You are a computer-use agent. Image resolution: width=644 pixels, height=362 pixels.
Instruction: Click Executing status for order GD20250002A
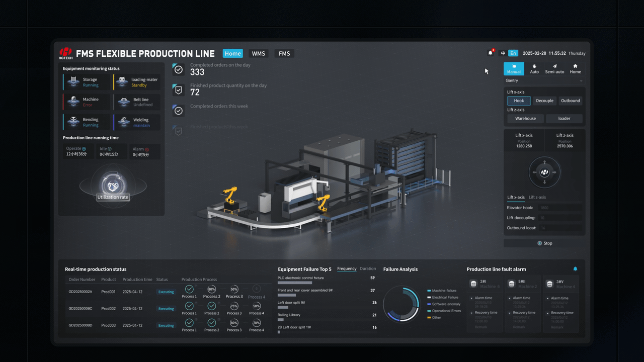point(166,292)
